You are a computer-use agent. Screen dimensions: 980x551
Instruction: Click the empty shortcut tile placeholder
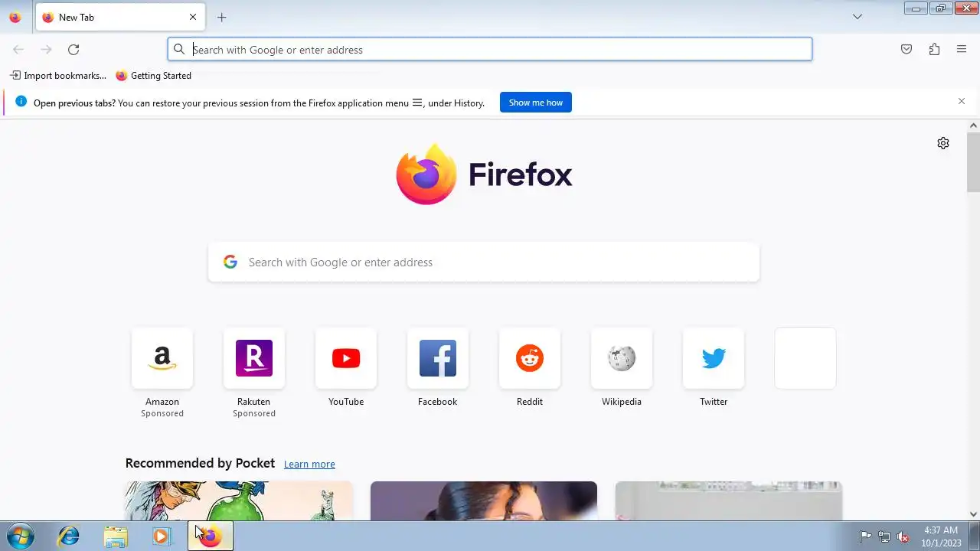[x=805, y=358]
